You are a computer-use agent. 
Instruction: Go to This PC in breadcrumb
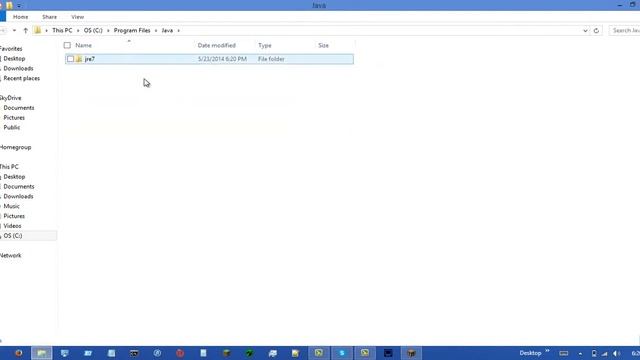[x=62, y=31]
